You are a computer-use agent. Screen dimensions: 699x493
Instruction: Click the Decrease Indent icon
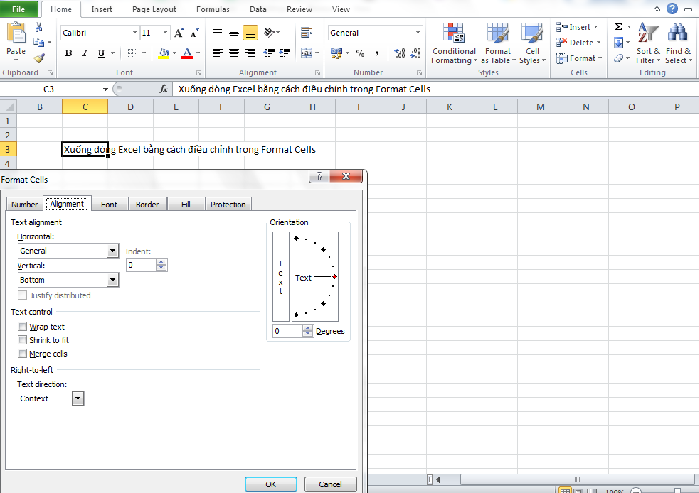[x=269, y=53]
